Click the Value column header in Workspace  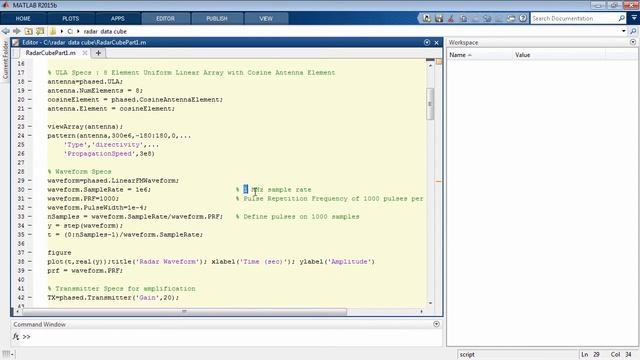pyautogui.click(x=559, y=55)
